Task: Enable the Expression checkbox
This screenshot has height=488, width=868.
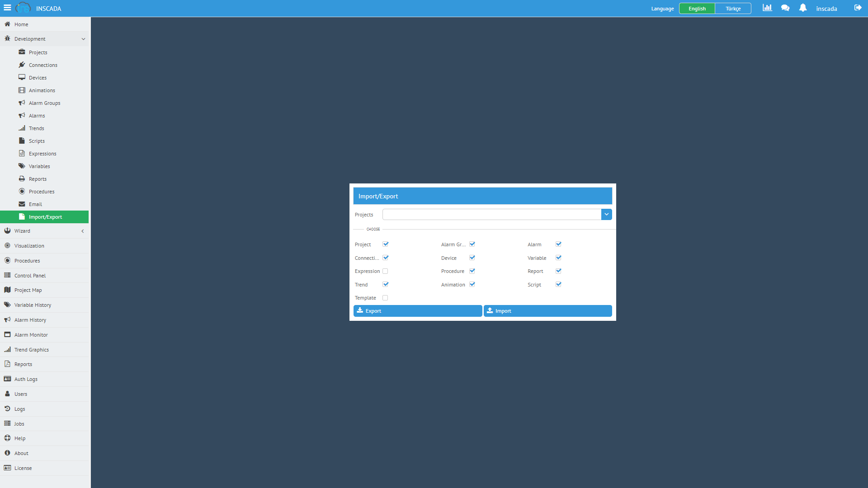Action: [385, 271]
